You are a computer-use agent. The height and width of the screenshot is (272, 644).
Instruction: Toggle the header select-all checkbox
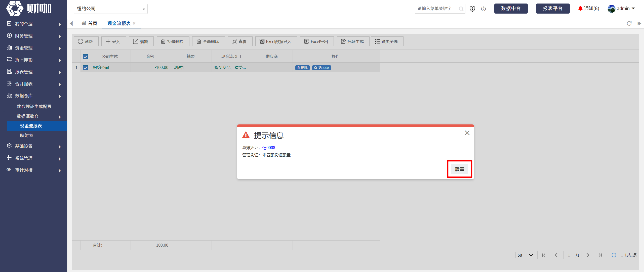point(86,57)
